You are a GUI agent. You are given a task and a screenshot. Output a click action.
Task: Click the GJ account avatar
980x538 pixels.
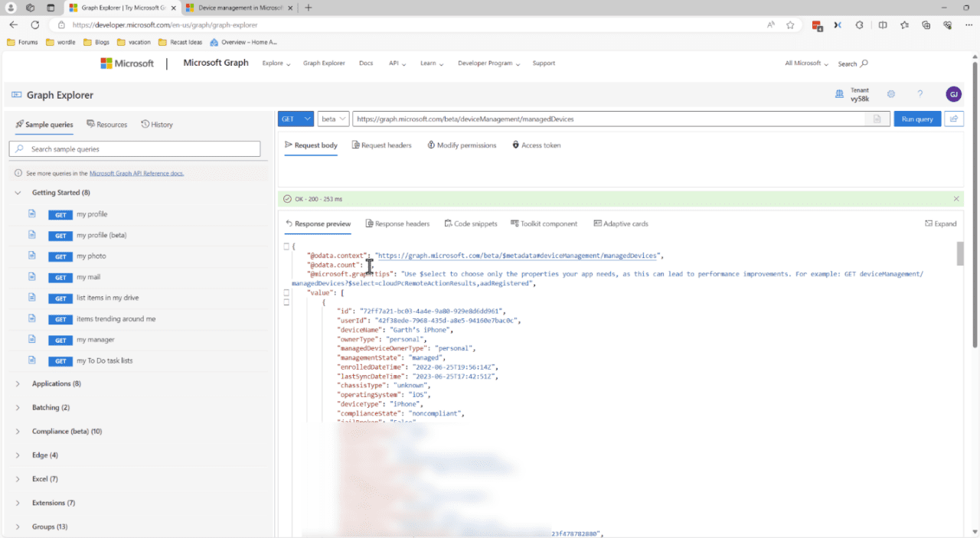[x=953, y=93]
